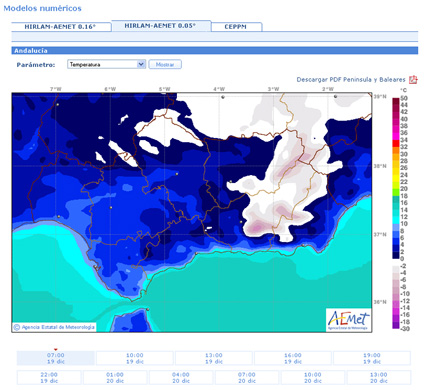The width and height of the screenshot is (425, 390).
Task: Select the 19:00 19 dic forecast time
Action: [x=372, y=358]
